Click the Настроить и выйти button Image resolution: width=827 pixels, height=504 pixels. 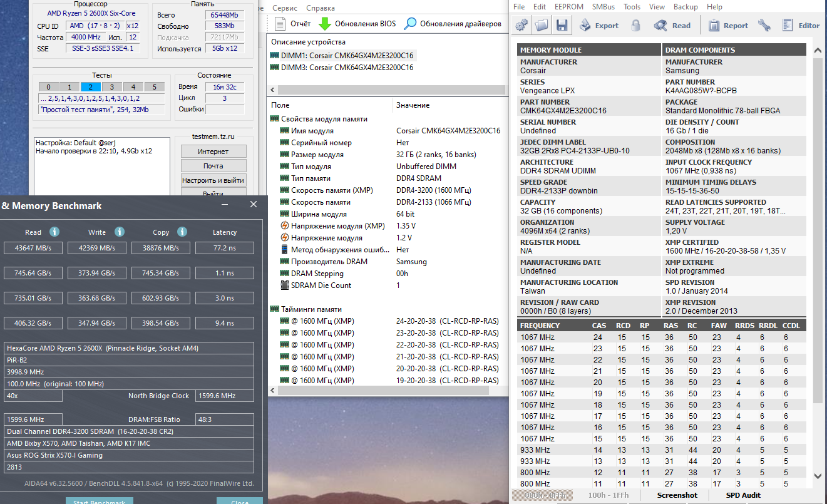click(x=213, y=180)
